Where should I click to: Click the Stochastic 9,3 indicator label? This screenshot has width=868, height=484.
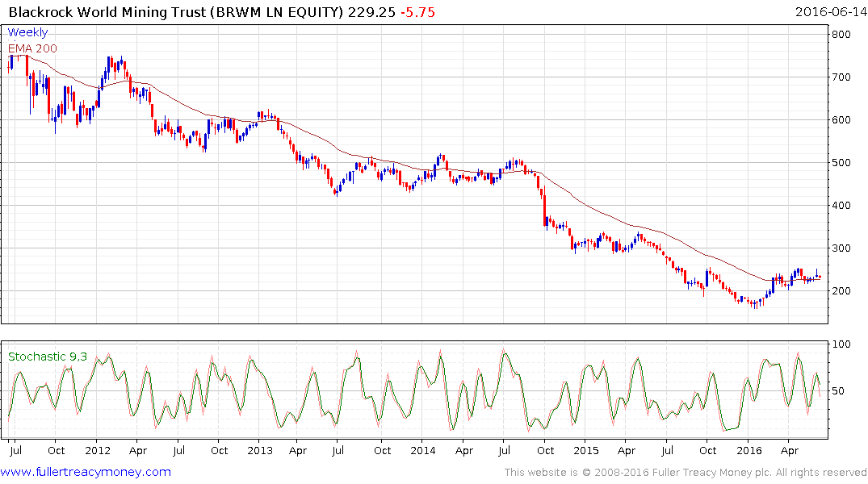pyautogui.click(x=48, y=357)
